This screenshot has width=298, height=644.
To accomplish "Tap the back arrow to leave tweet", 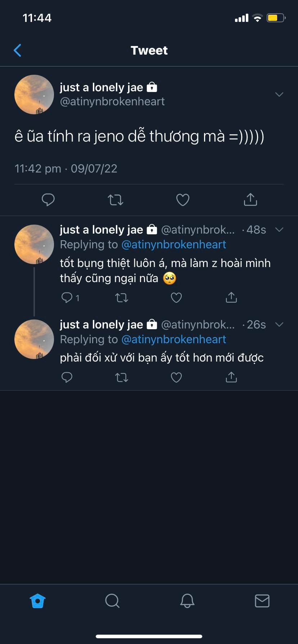I will click(17, 50).
